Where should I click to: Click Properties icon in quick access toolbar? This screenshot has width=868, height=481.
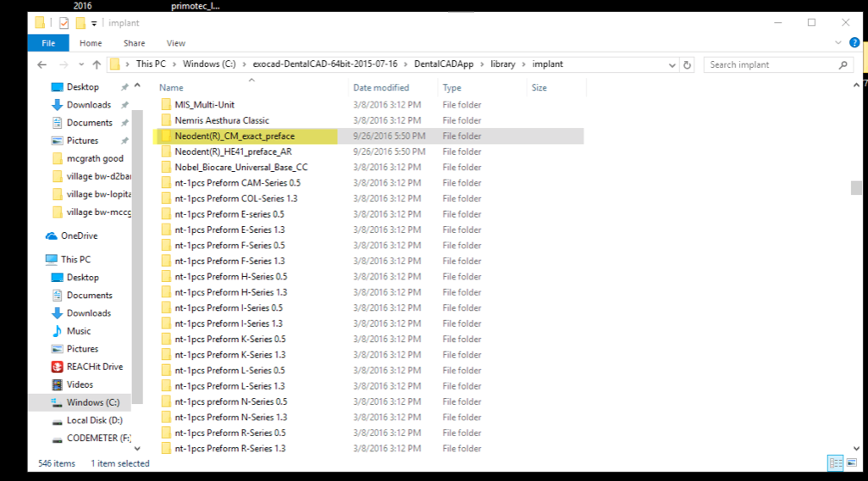(64, 23)
